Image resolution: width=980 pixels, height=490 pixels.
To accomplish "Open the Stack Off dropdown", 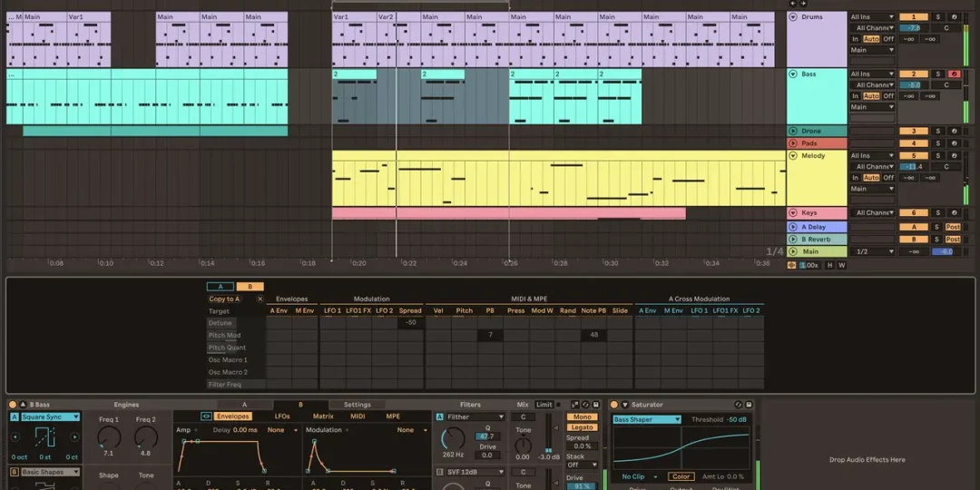I will [x=582, y=465].
